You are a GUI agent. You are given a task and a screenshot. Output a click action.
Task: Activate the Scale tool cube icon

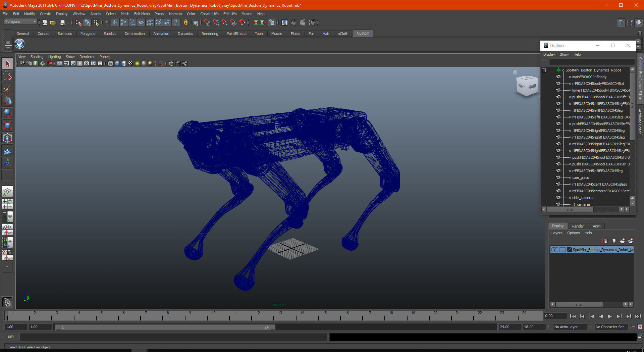[x=7, y=126]
